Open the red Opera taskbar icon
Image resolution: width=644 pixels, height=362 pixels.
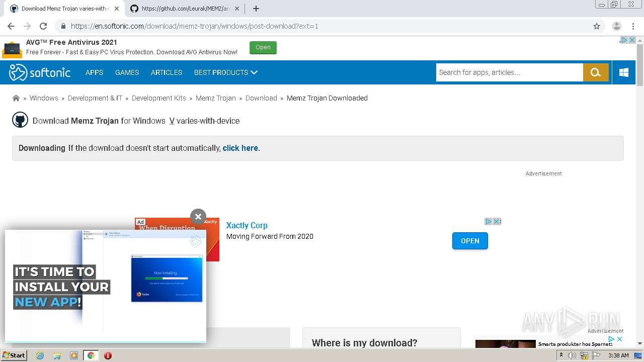pos(108,355)
